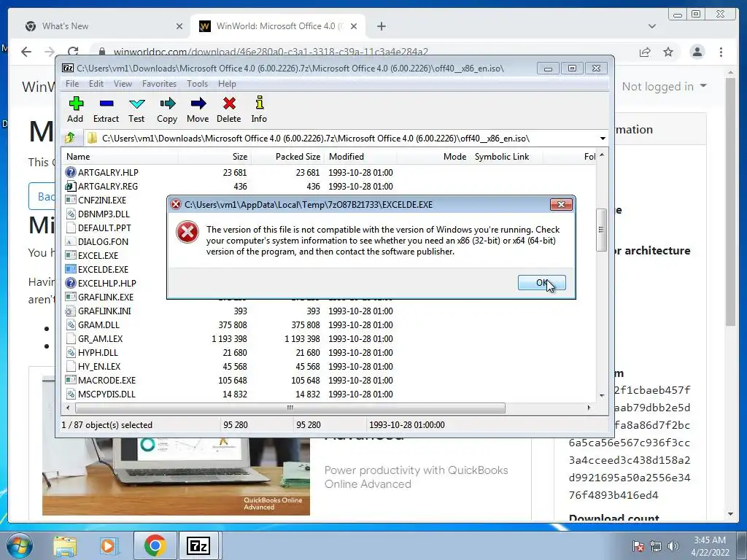Select the Move toolbar icon

(198, 104)
